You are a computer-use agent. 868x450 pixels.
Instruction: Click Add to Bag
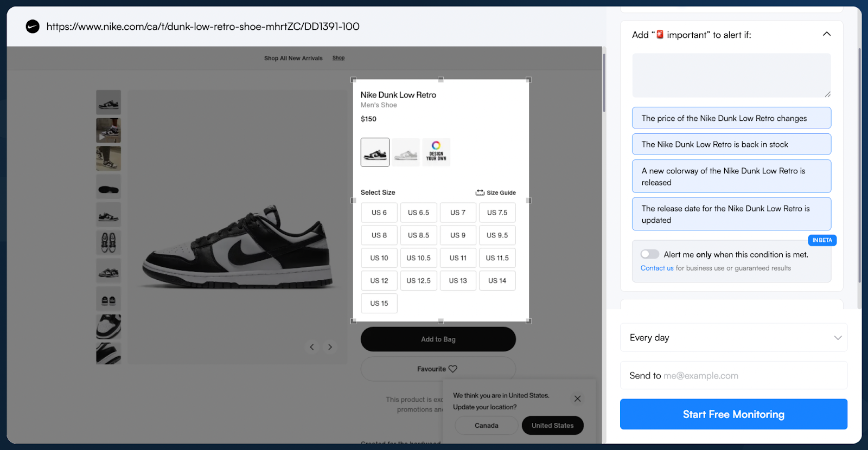[x=438, y=339]
